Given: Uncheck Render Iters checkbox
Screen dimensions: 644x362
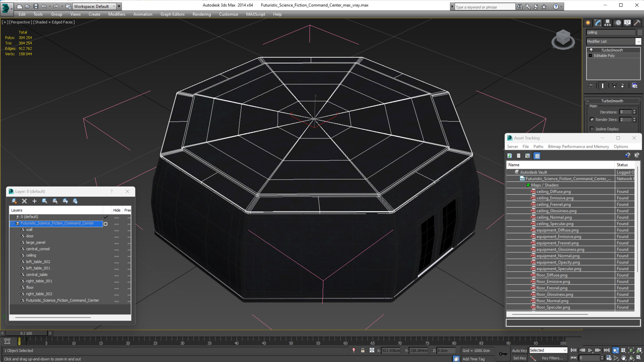Looking at the screenshot, I should [592, 119].
